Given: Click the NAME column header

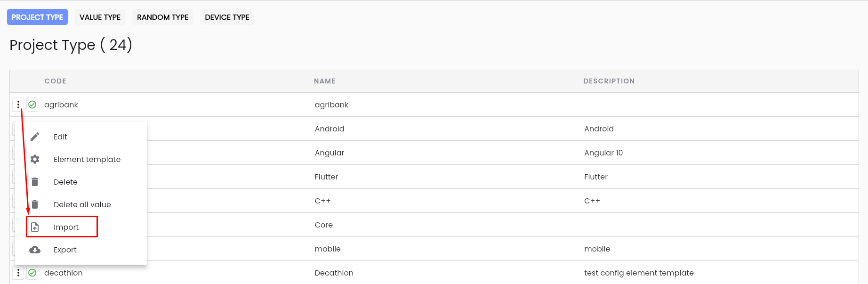Looking at the screenshot, I should (x=325, y=81).
